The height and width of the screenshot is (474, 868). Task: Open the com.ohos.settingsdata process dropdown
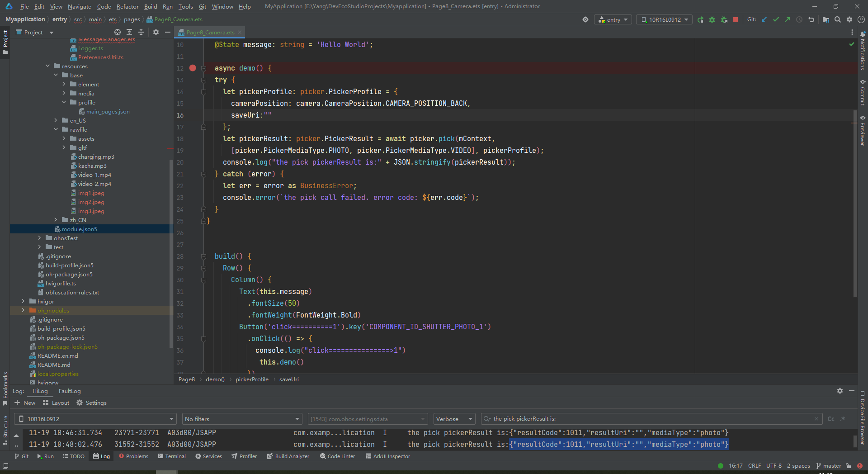(x=368, y=419)
